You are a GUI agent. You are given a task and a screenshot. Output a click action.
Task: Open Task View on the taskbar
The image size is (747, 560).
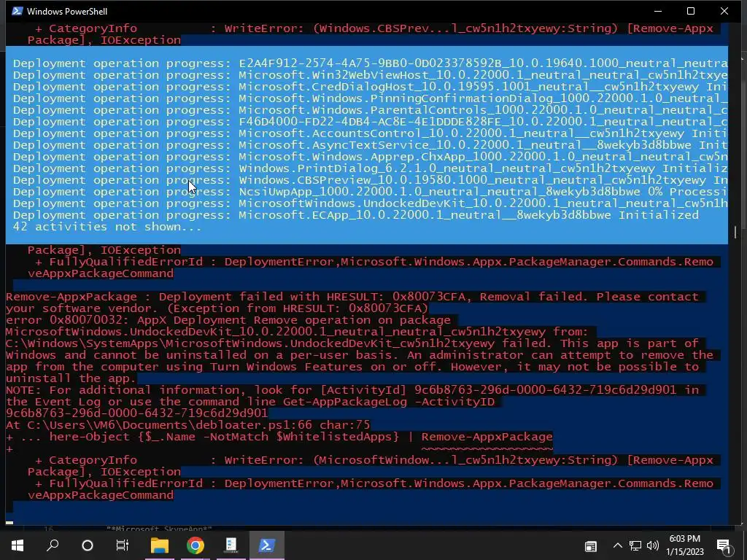(123, 545)
